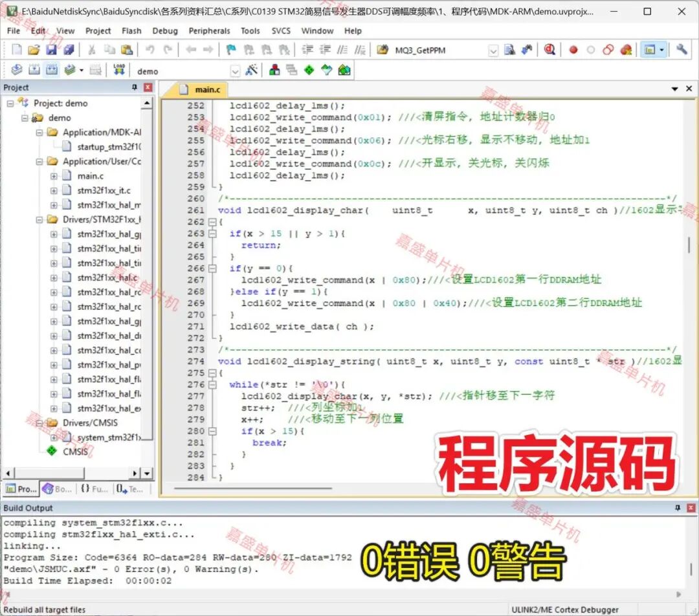Indent the selected lines

coord(307,49)
